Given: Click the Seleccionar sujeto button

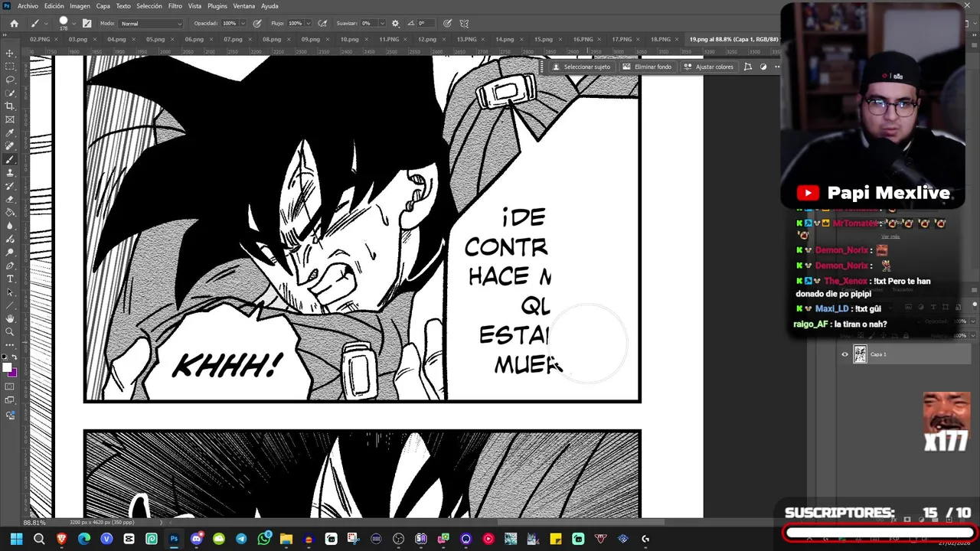Looking at the screenshot, I should [x=582, y=67].
